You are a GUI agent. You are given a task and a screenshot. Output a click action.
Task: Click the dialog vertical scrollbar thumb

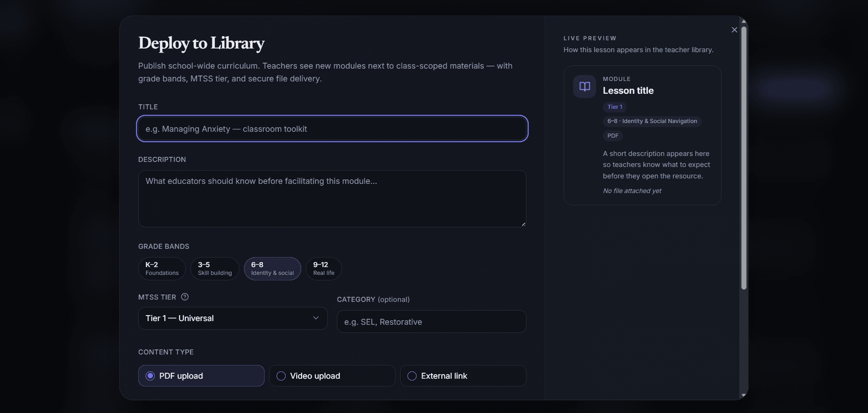(x=744, y=158)
